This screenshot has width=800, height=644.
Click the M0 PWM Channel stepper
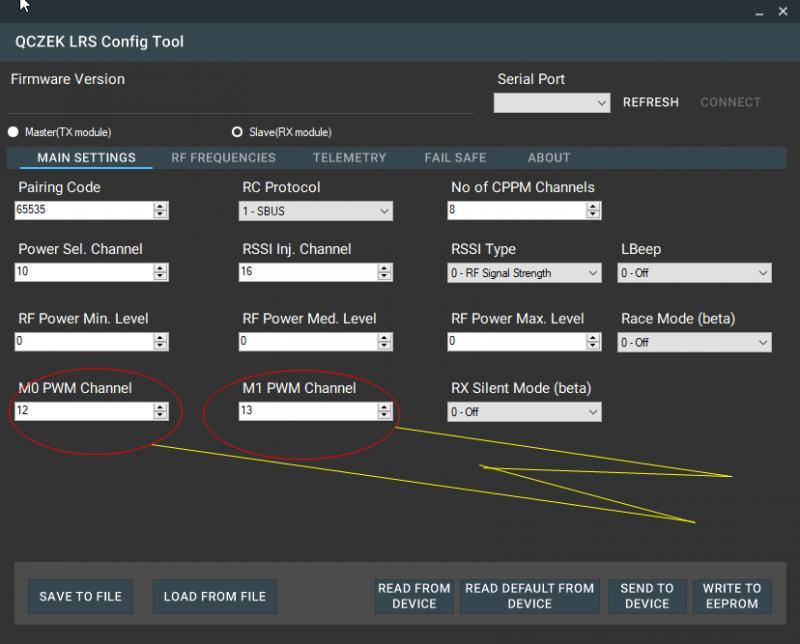[x=161, y=411]
